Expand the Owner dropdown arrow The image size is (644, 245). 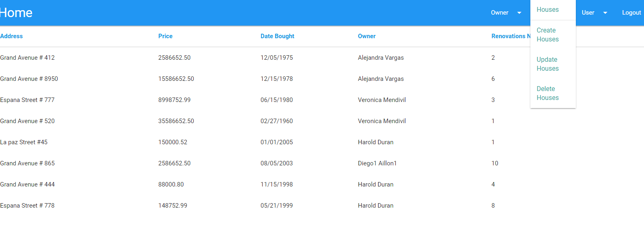519,13
